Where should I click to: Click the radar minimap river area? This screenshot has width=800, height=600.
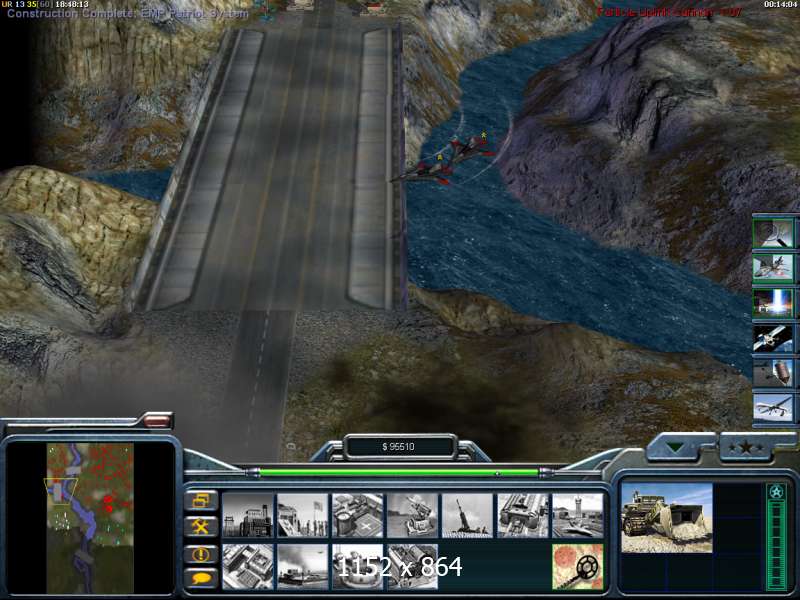[90, 518]
